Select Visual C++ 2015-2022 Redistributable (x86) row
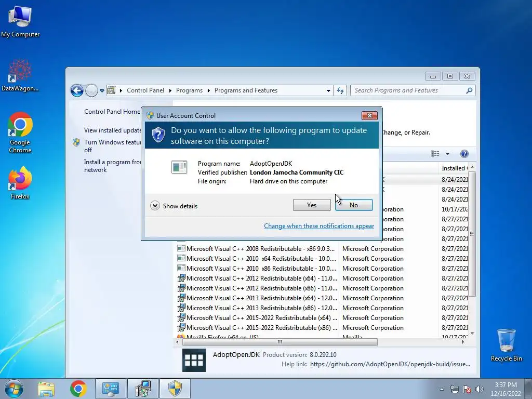Viewport: 532px width, 399px height. (322, 327)
